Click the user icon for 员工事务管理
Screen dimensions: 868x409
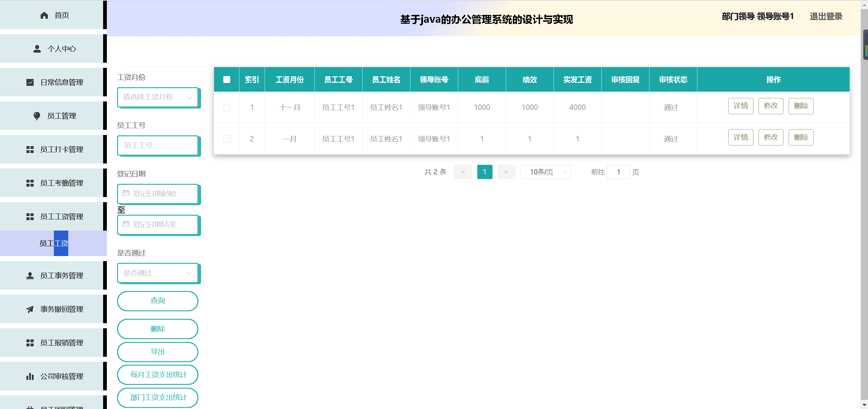coord(30,276)
